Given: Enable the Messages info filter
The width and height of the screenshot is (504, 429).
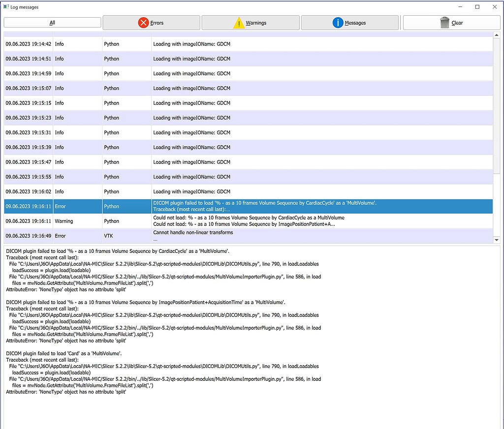Looking at the screenshot, I should pos(349,22).
